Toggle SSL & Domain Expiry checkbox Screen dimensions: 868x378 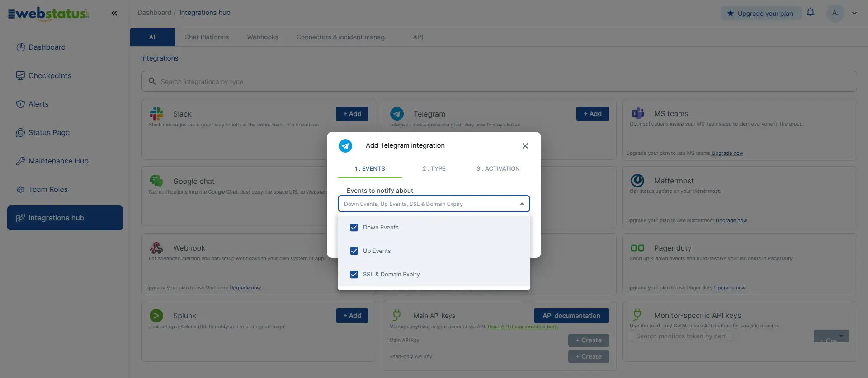354,275
